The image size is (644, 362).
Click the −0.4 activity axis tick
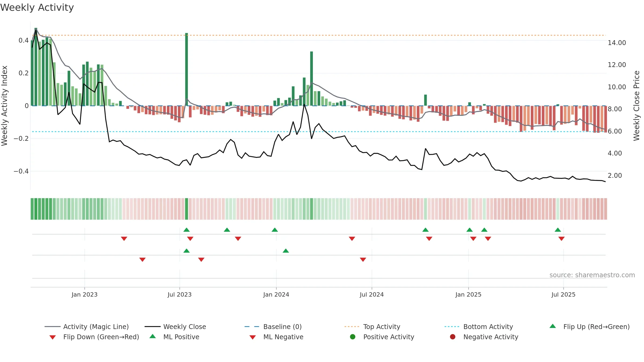(x=21, y=171)
